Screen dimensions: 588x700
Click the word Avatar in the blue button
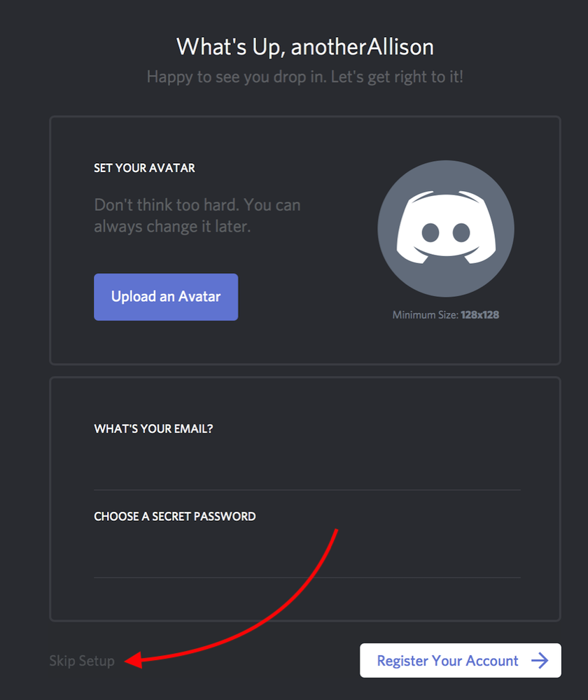[199, 296]
